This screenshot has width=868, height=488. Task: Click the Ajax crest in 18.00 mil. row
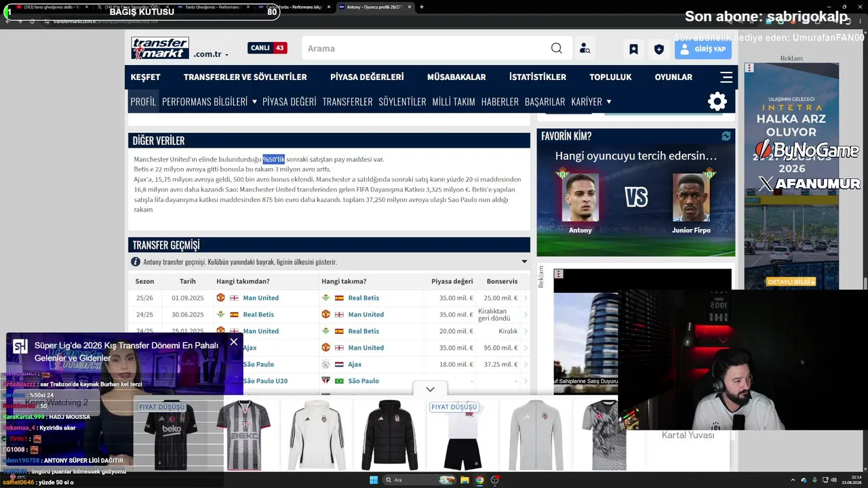pyautogui.click(x=325, y=365)
